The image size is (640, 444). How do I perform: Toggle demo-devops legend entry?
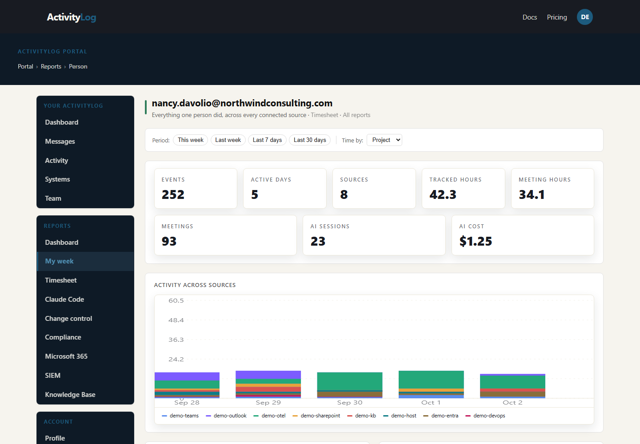[x=485, y=416]
